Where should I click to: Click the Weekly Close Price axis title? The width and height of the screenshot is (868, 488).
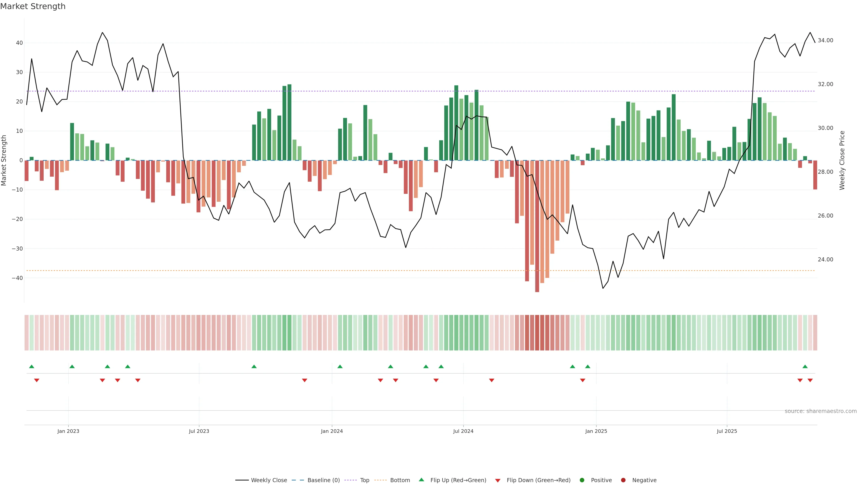842,160
